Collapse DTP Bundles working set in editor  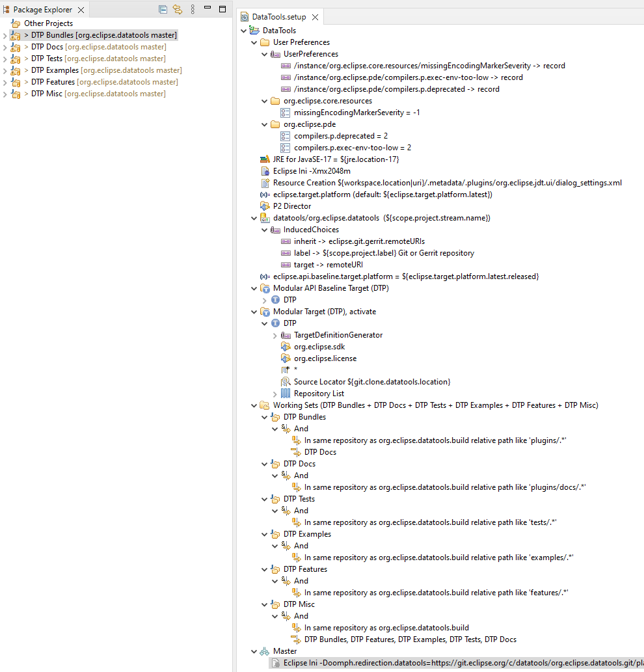click(264, 417)
